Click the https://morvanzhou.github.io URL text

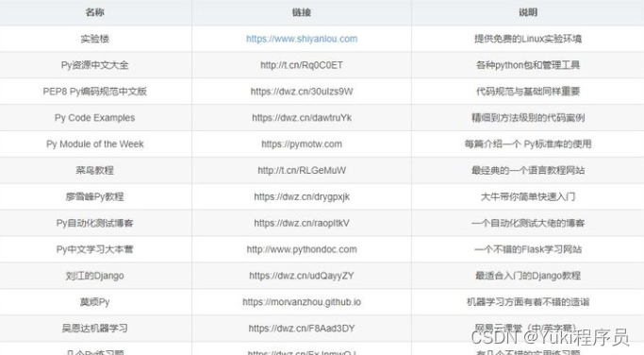pos(302,302)
